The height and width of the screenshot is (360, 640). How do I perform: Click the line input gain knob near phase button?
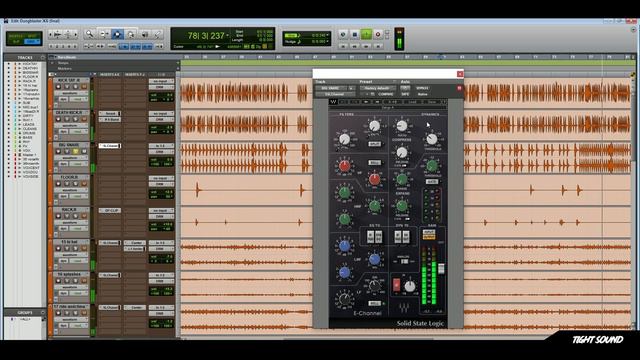coord(409,286)
